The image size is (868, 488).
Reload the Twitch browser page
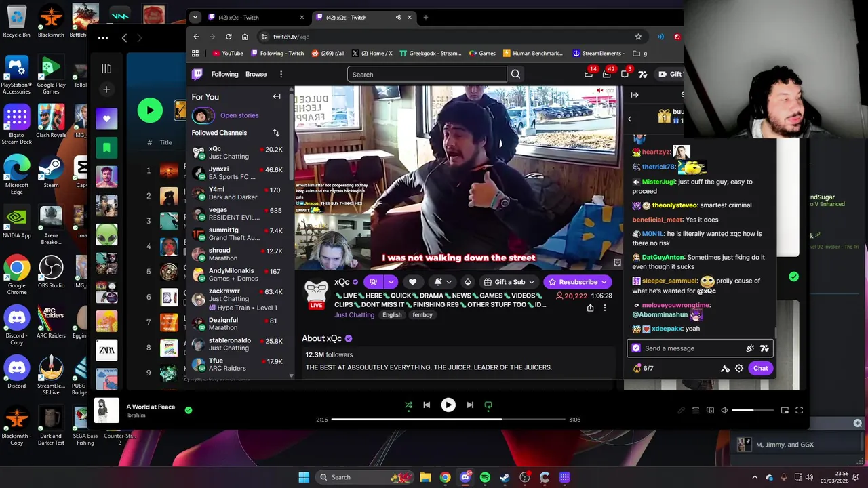tap(229, 37)
